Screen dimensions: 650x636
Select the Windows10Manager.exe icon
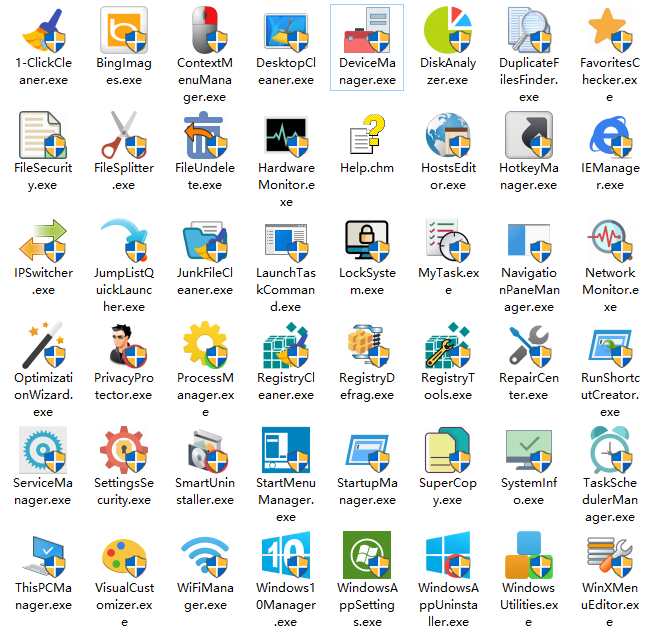(285, 555)
